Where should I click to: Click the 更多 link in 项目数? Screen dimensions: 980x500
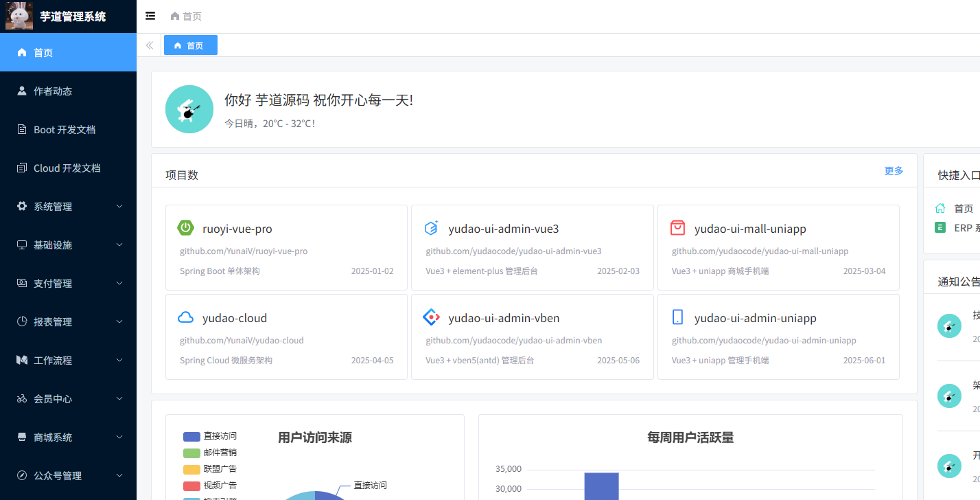[894, 171]
